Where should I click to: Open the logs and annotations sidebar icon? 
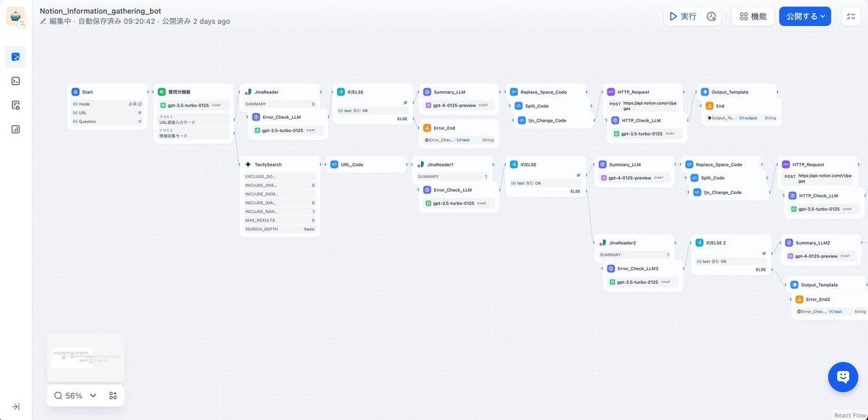click(16, 105)
